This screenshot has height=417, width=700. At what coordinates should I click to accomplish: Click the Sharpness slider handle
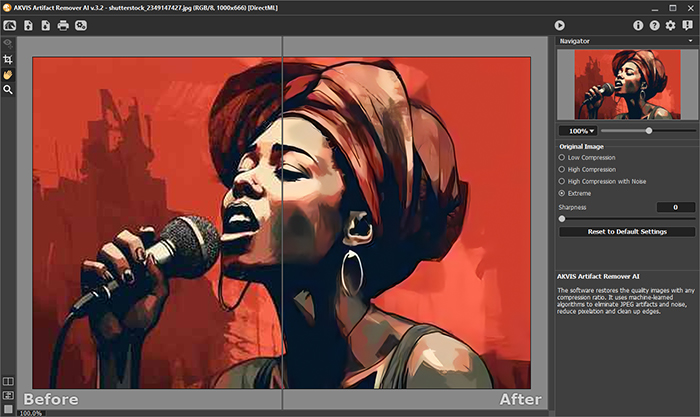561,218
